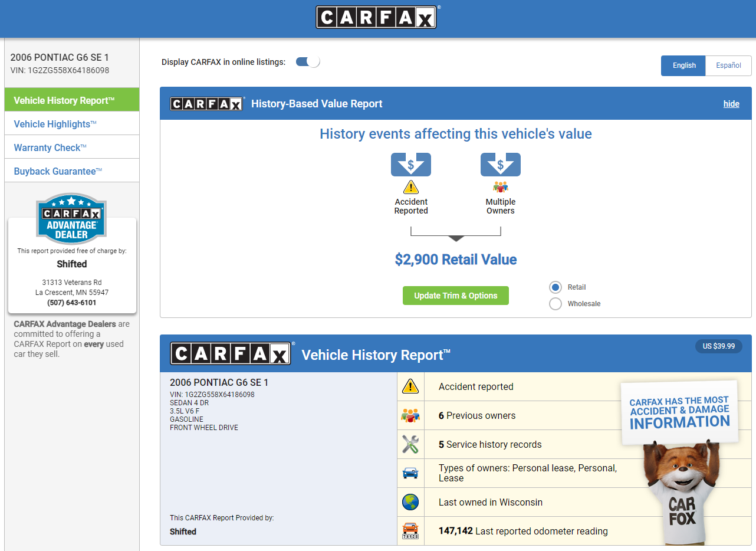Click the wrench icon beside Service history records
Screen dimensions: 756x551
point(410,444)
